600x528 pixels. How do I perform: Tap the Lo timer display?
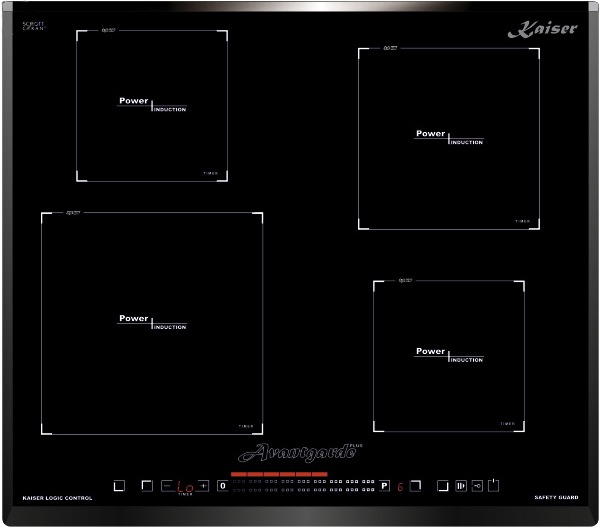185,487
